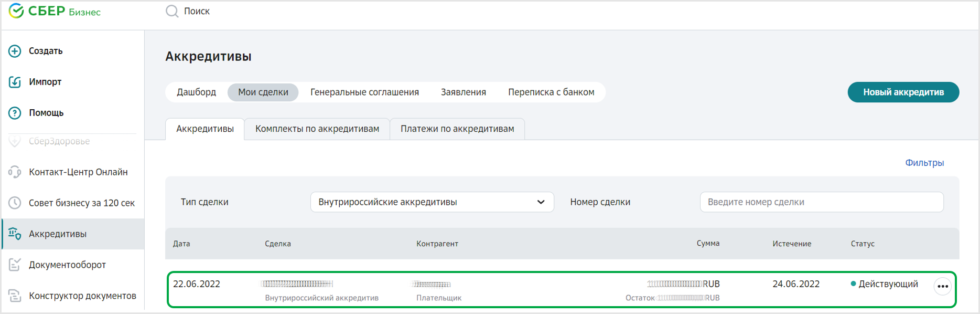
Task: Click the Контрагент column header
Action: point(437,244)
